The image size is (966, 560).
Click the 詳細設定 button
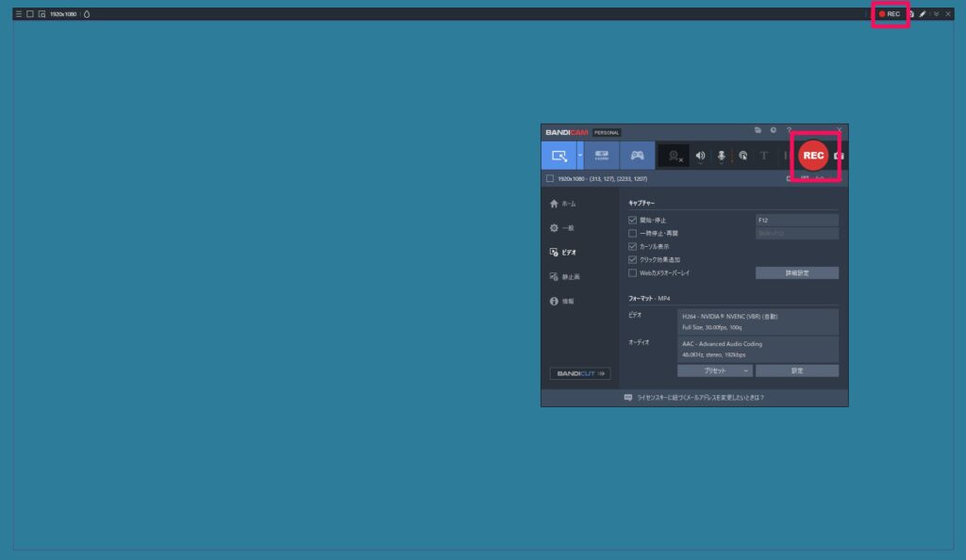(796, 272)
